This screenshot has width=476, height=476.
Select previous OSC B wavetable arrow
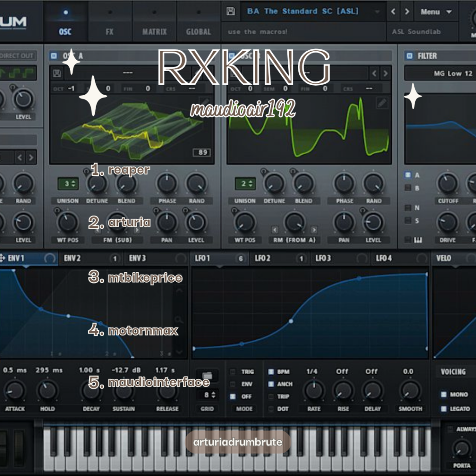coord(374,73)
